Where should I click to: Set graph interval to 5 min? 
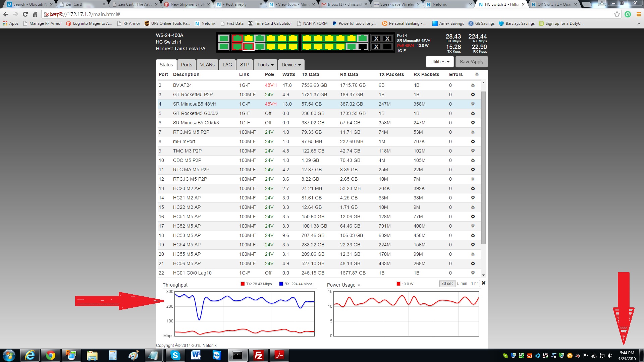[462, 284]
